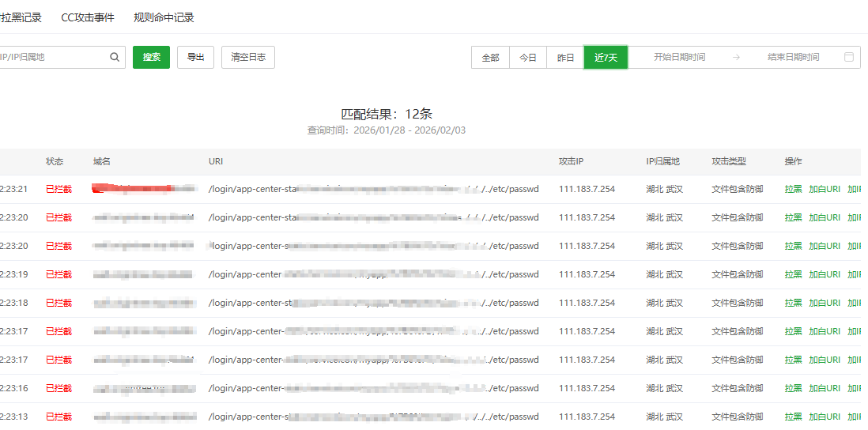Click the IP归属地 column header
This screenshot has width=868, height=430.
662,161
